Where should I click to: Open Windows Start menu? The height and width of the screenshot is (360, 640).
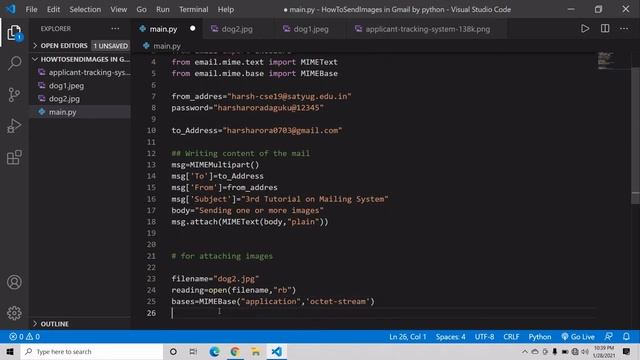click(x=10, y=351)
